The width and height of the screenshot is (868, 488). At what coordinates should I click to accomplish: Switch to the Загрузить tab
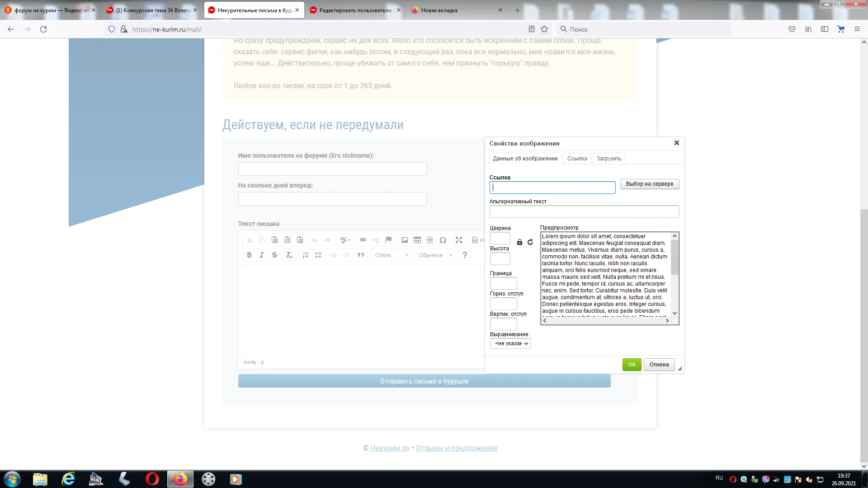tap(609, 159)
